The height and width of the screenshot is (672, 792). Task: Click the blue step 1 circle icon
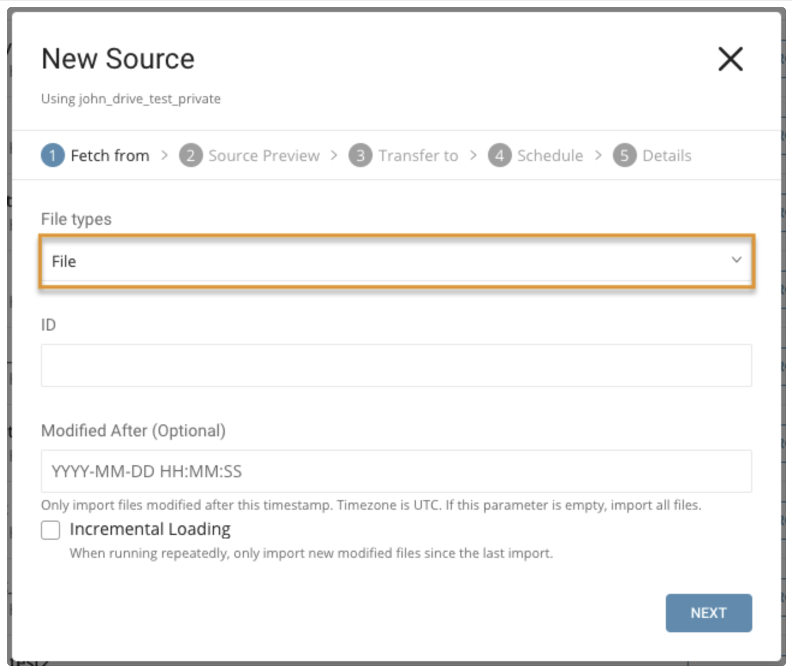[53, 156]
